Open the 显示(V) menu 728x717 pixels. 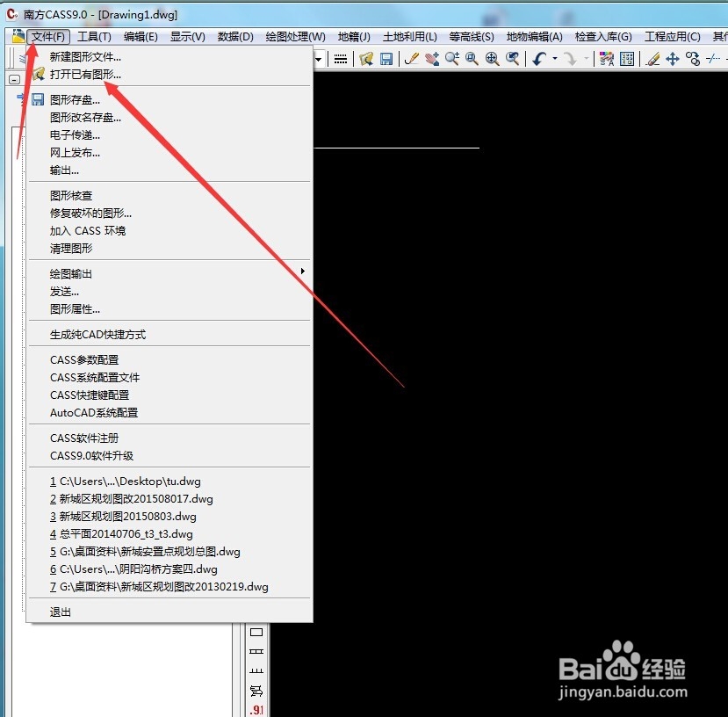click(188, 37)
